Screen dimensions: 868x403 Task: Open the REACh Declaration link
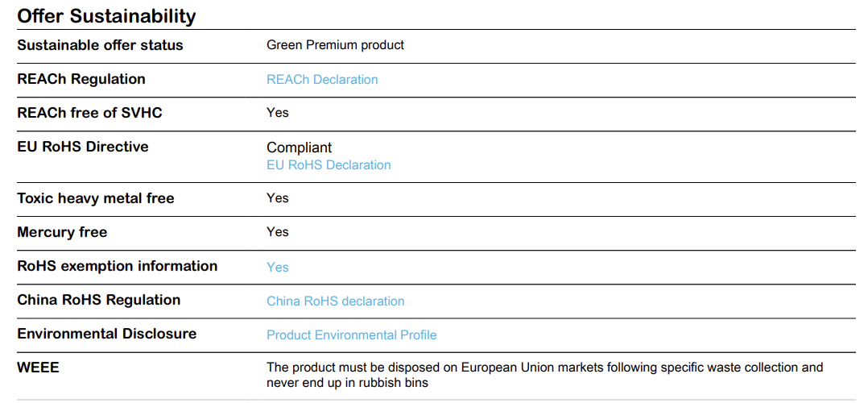(322, 79)
